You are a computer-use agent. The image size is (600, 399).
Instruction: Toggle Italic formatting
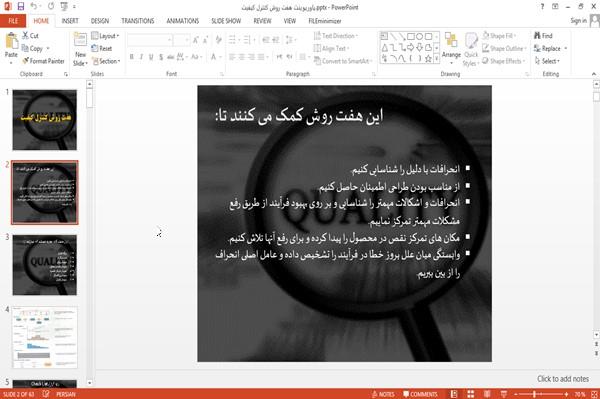click(x=141, y=57)
